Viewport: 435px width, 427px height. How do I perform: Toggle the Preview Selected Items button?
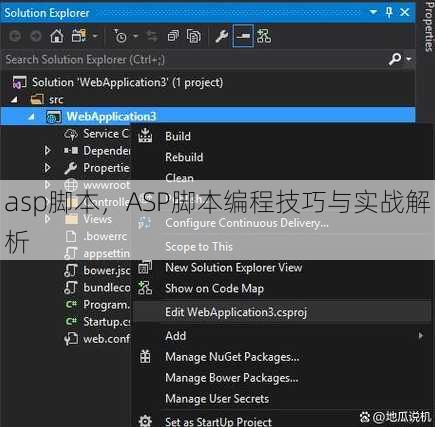tap(243, 36)
